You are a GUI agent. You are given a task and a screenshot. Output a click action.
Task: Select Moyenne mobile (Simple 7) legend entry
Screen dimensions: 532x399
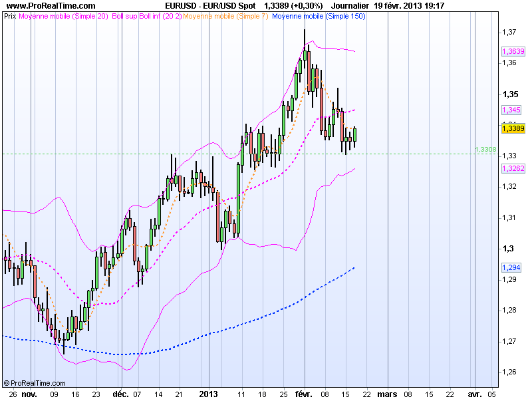coord(225,16)
